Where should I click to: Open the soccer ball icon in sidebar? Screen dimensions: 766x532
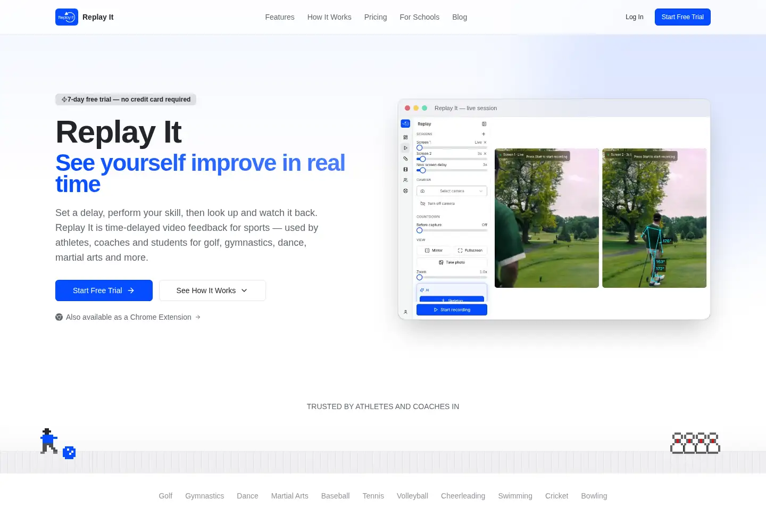[405, 190]
